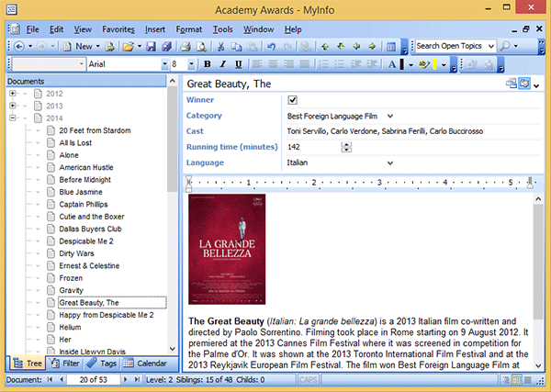Open the New document dropdown arrow

click(x=98, y=47)
